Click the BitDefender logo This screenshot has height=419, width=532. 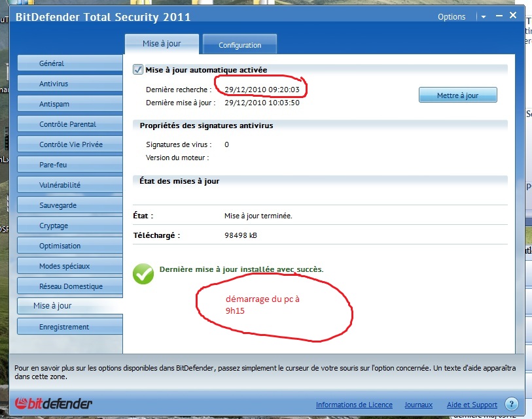(x=53, y=403)
